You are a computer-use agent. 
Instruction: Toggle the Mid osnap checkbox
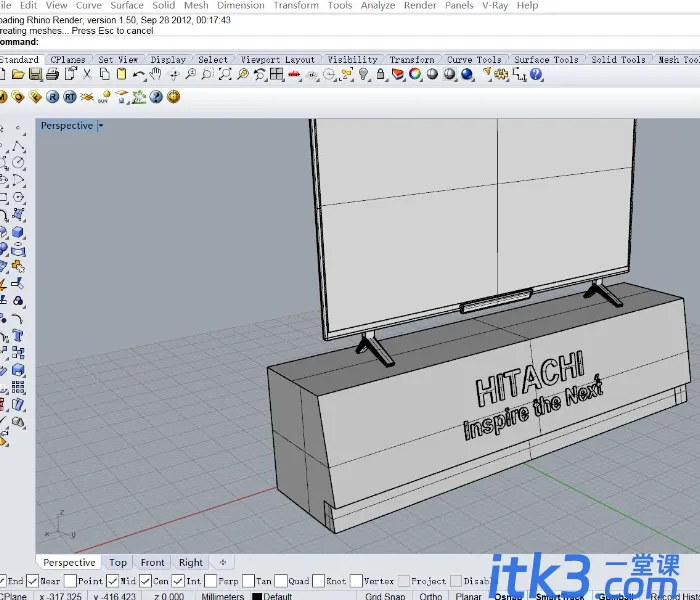pos(112,581)
